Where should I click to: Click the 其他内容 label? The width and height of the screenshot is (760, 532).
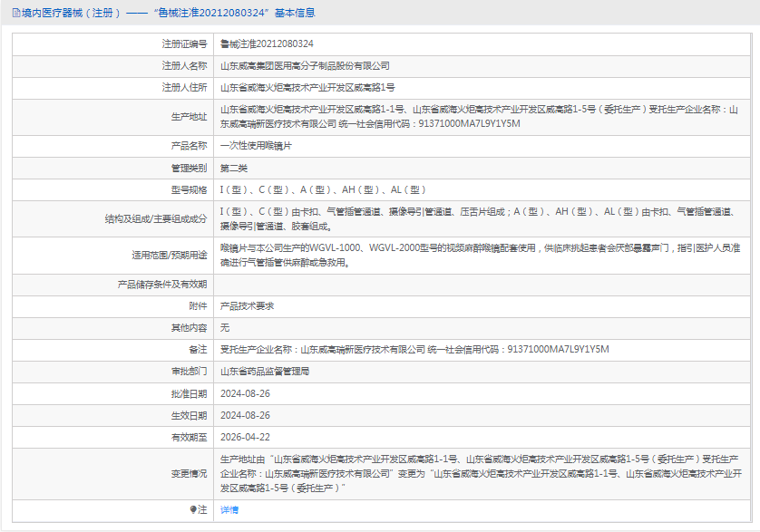point(189,328)
